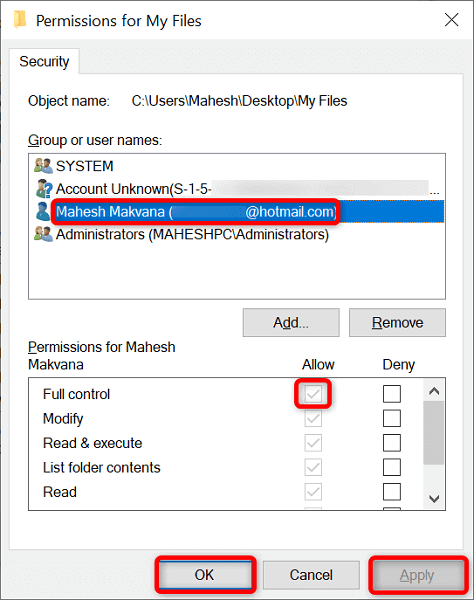Image resolution: width=474 pixels, height=600 pixels.
Task: Open the Security tab
Action: pyautogui.click(x=44, y=61)
